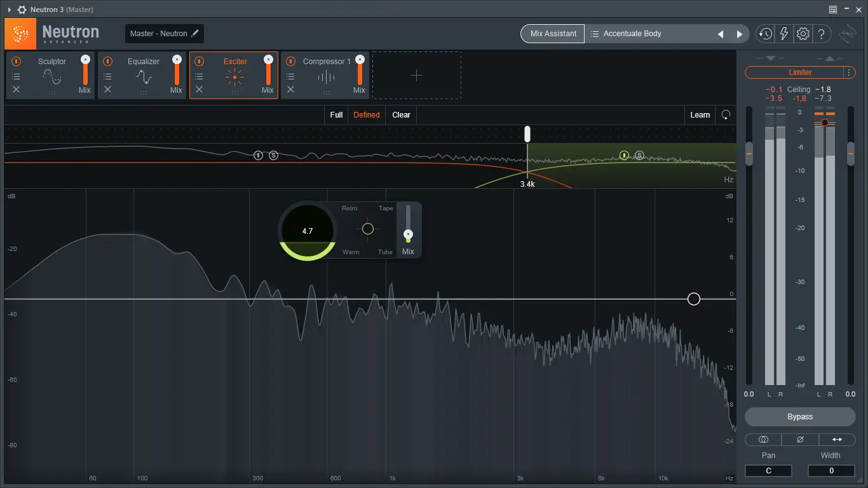Reset the Exciter learn with circular arrow
Viewport: 868px width, 488px height.
(x=726, y=115)
